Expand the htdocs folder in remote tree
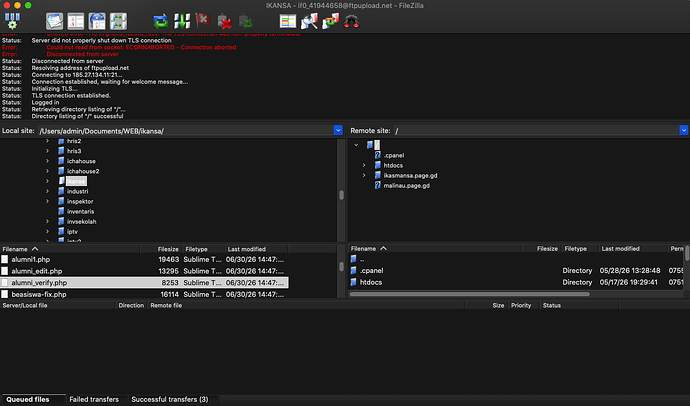Image resolution: width=690 pixels, height=406 pixels. tap(364, 165)
